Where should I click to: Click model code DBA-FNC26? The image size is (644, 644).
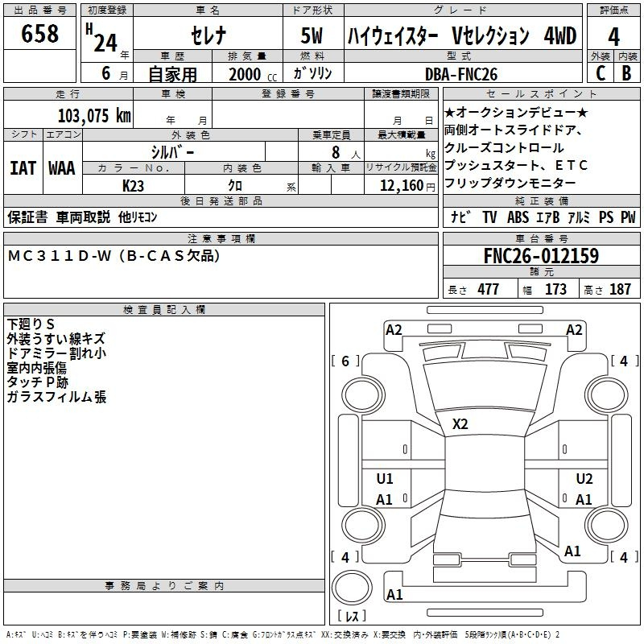point(461,74)
